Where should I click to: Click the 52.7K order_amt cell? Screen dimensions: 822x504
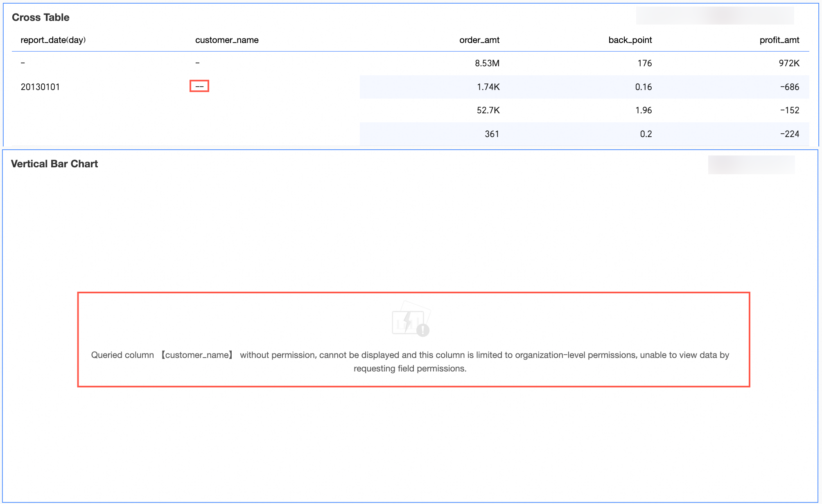coord(488,110)
